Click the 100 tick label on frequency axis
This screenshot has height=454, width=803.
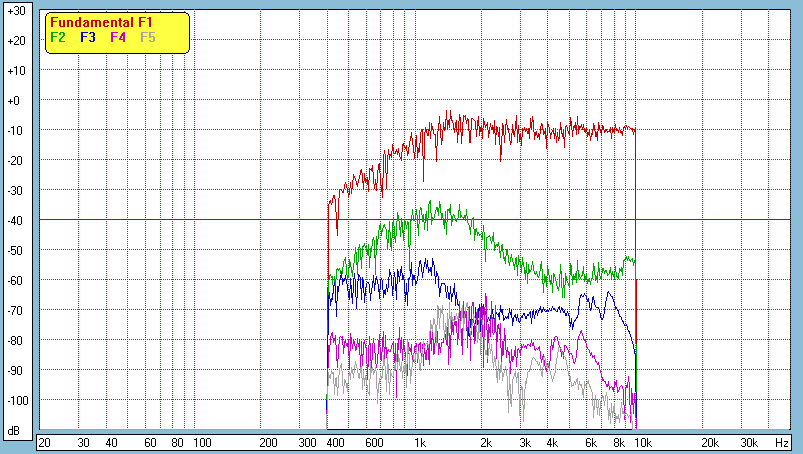tap(201, 442)
